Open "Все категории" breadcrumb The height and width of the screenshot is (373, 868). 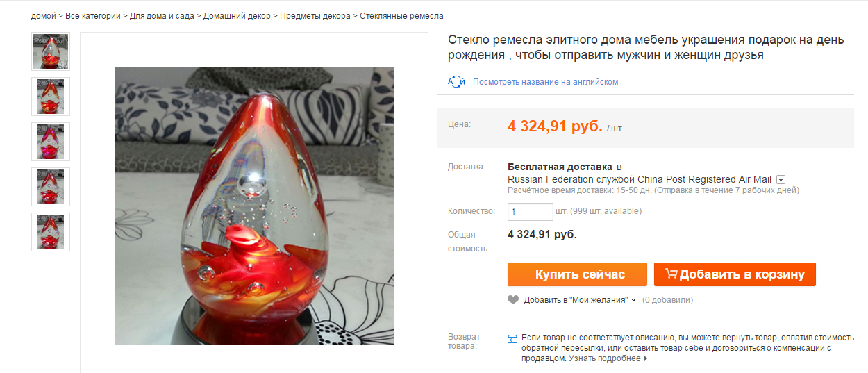coord(92,16)
